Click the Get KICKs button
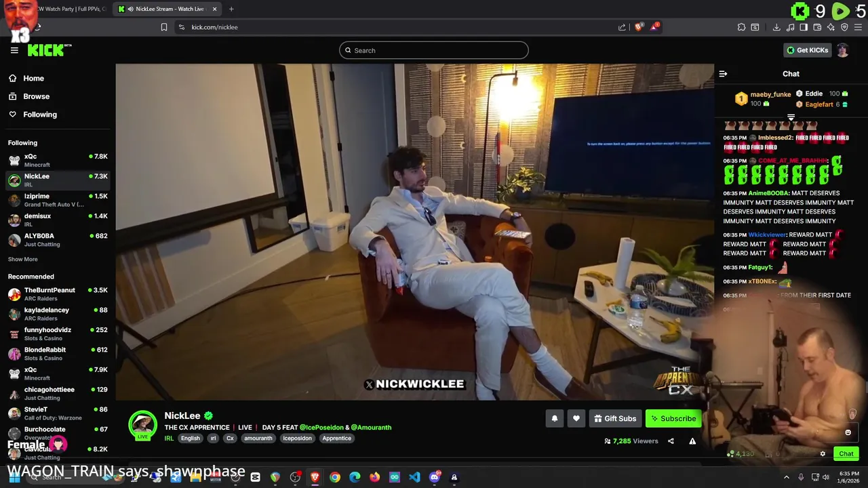 (x=808, y=50)
